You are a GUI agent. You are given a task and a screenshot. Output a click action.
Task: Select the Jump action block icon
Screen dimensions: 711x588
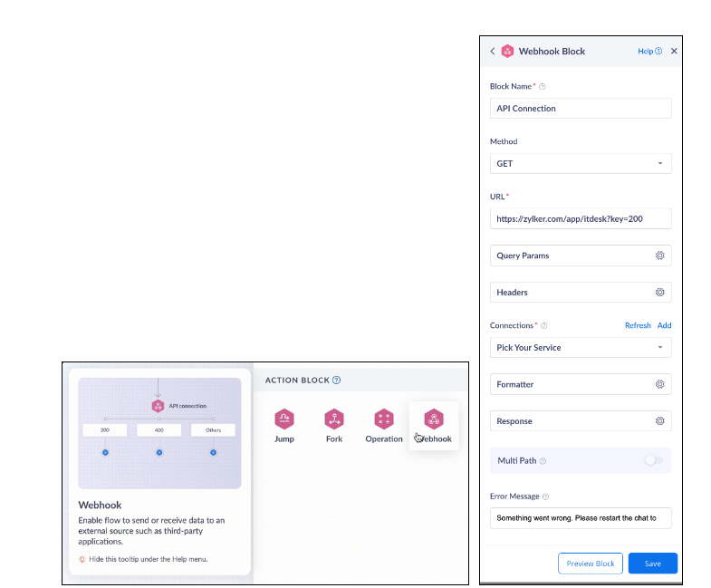point(284,419)
